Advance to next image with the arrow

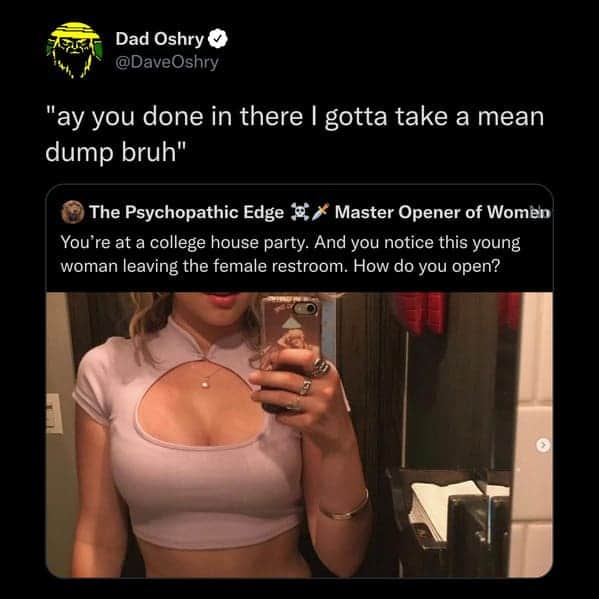pyautogui.click(x=543, y=445)
